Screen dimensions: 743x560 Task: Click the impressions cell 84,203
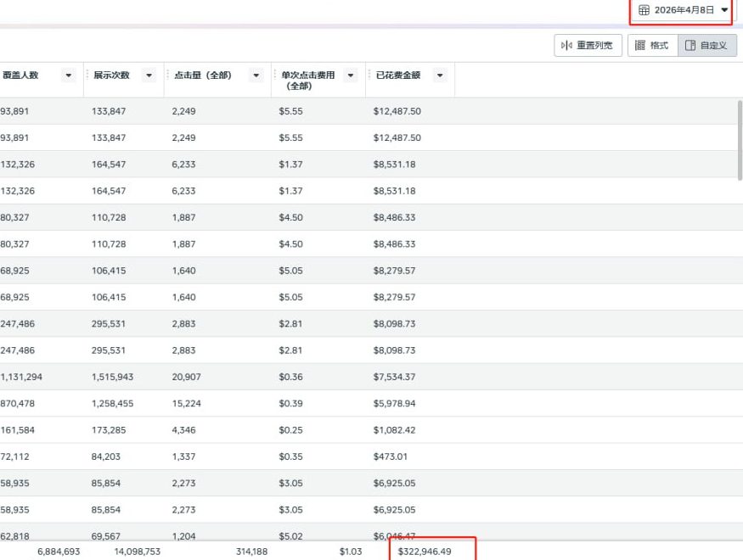point(105,456)
